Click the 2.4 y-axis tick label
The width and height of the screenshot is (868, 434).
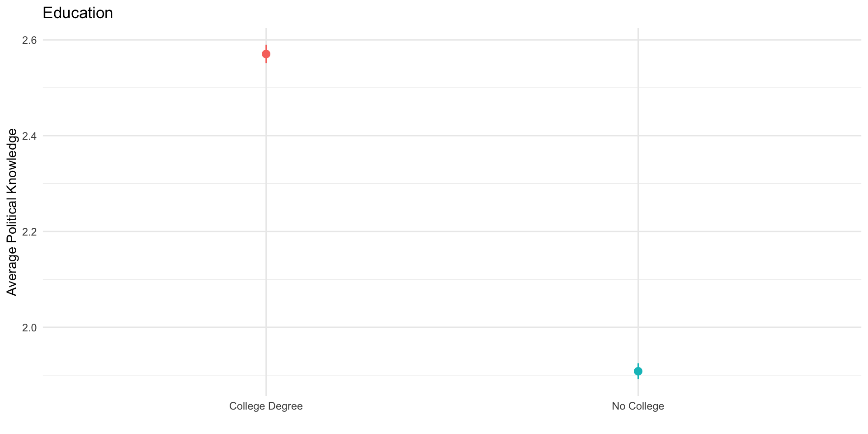pos(29,136)
